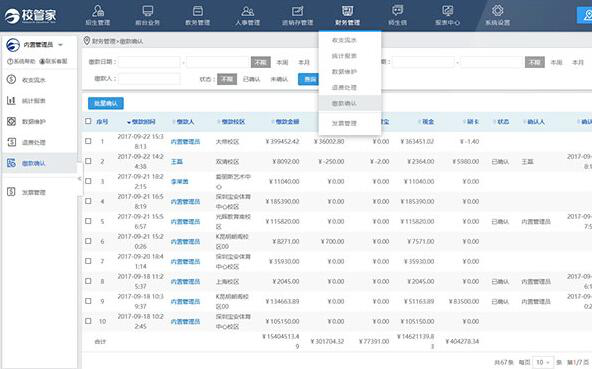Click the blue 批量确认 button
Image resolution: width=592 pixels, height=369 pixels.
[x=106, y=103]
